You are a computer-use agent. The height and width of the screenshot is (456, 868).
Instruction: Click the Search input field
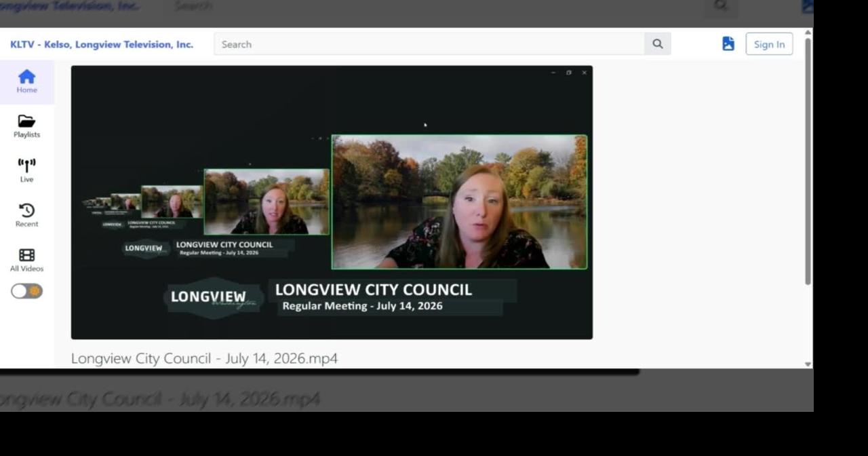point(429,44)
